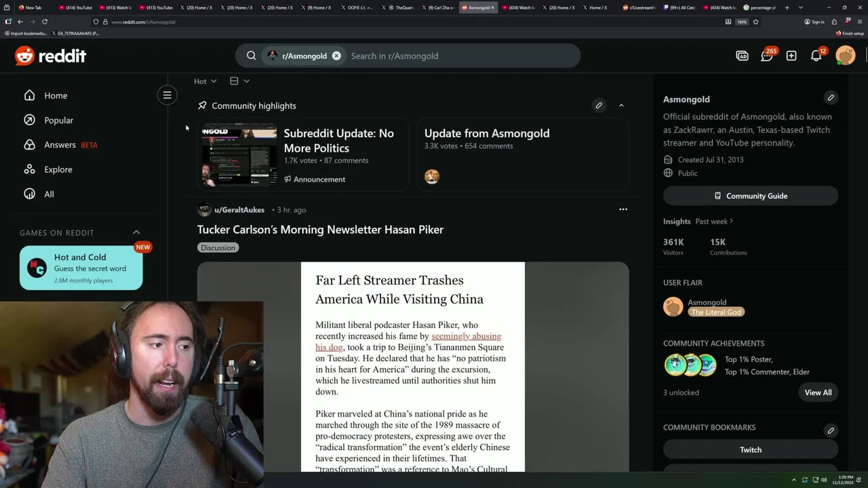Open the list all tabs dropdown
Screen dimensions: 868x488
point(801,7)
